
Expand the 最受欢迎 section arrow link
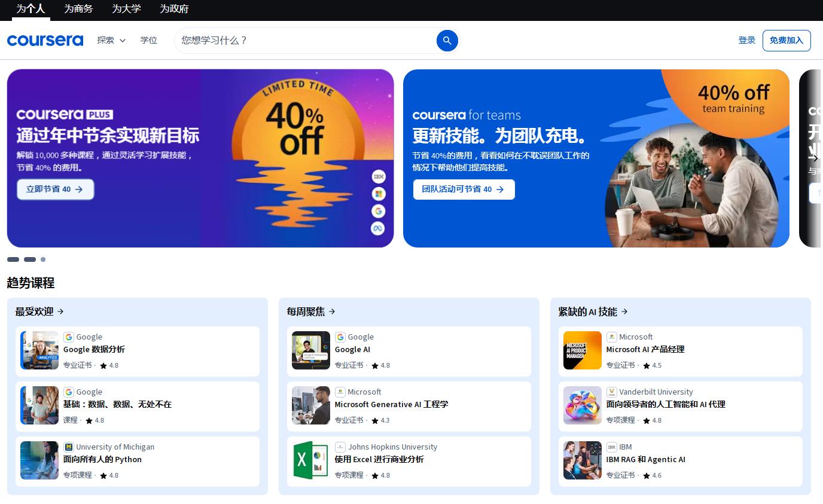[39, 311]
